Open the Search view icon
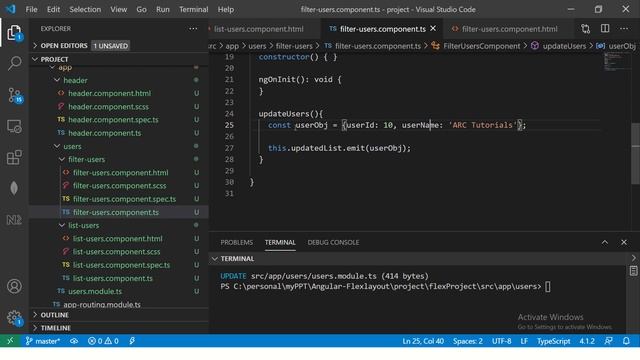 pyautogui.click(x=14, y=63)
